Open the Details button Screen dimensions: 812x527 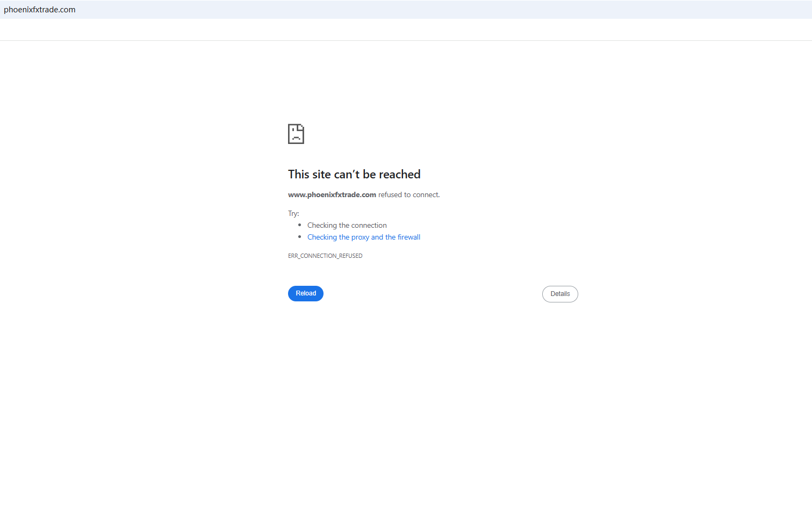pyautogui.click(x=560, y=294)
